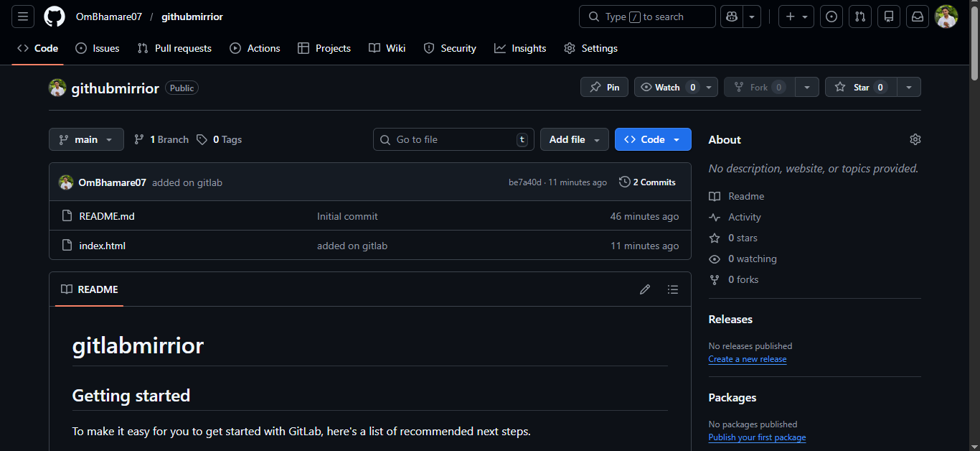This screenshot has height=451, width=980.
Task: Click the search magnifier icon in header
Action: tap(593, 17)
